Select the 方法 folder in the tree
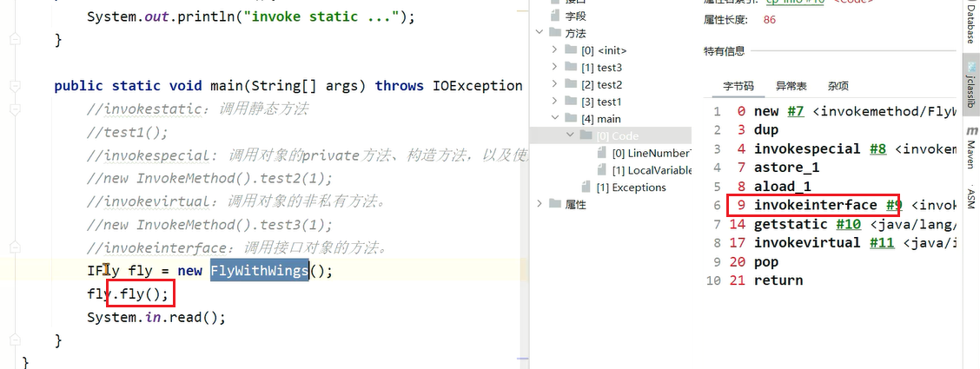 tap(576, 33)
